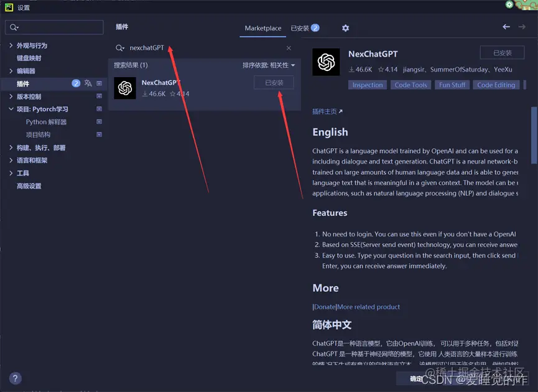The image size is (538, 392).
Task: Click 已安装 button in NexChatGPT result row
Action: coord(274,83)
